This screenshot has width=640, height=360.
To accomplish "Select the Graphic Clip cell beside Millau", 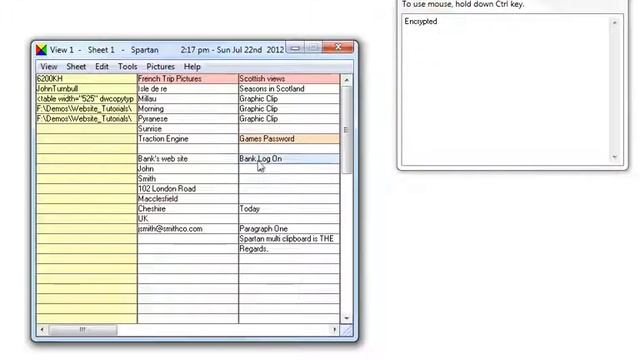I will pyautogui.click(x=289, y=99).
